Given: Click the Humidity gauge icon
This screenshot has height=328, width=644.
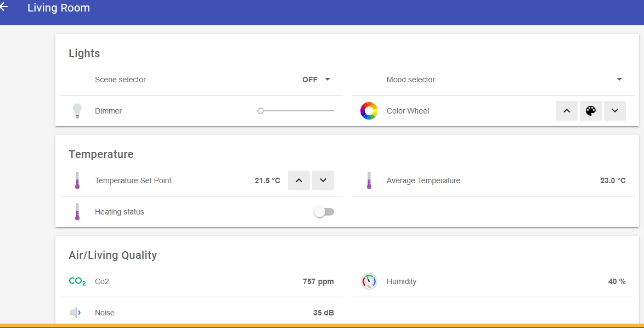Looking at the screenshot, I should [369, 281].
